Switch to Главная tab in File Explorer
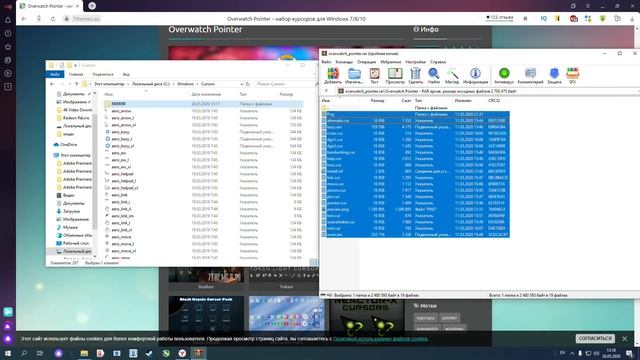The height and width of the screenshot is (360, 640). point(76,74)
